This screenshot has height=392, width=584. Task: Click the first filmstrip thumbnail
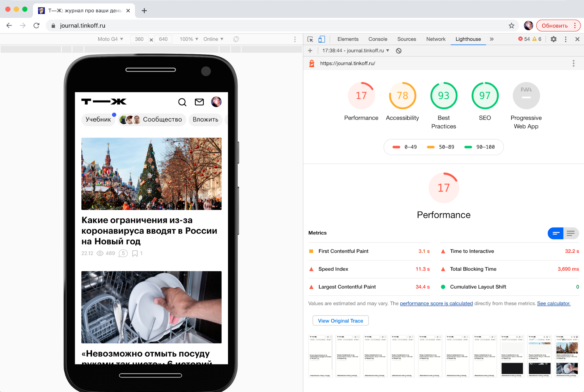pyautogui.click(x=320, y=356)
